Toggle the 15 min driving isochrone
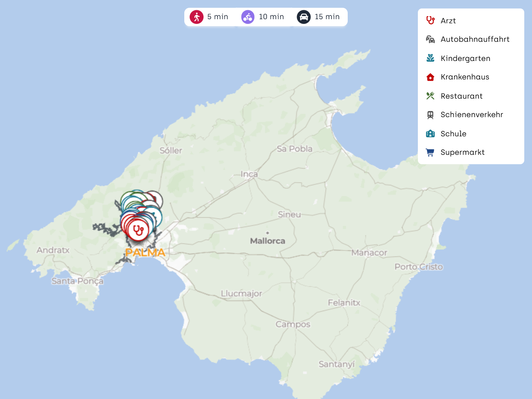This screenshot has height=399, width=532. point(319,17)
